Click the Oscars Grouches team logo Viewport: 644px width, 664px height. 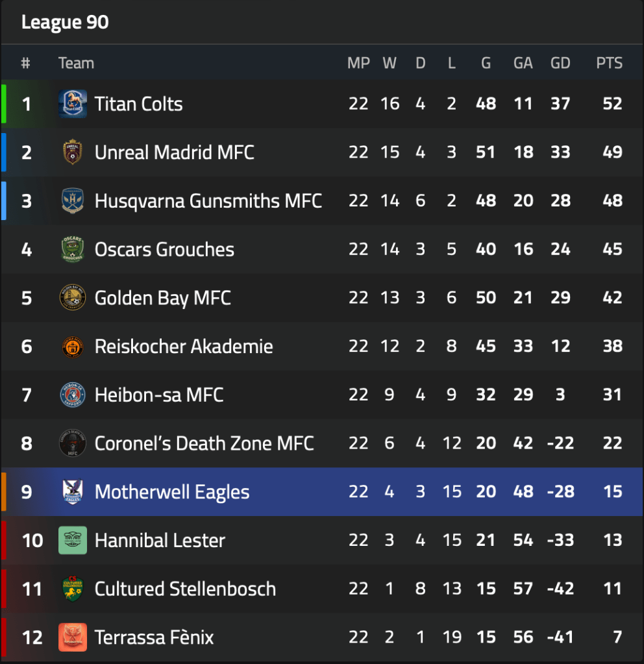[x=73, y=249]
